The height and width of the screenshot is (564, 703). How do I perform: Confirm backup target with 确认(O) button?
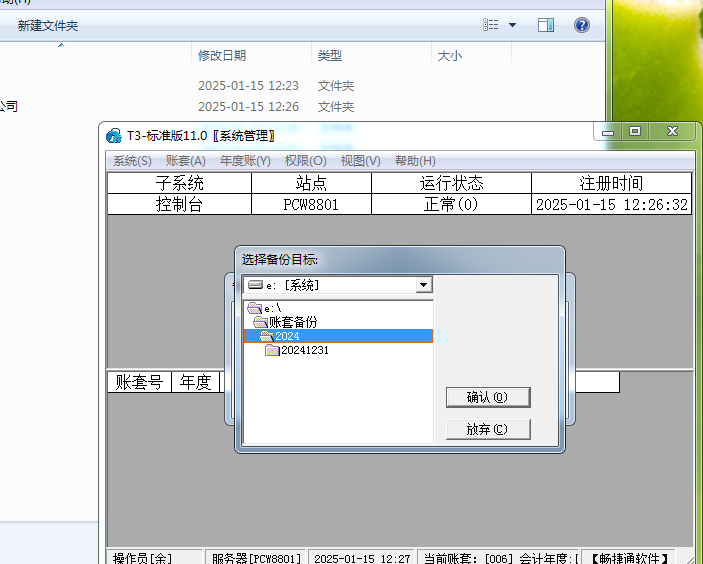point(488,397)
